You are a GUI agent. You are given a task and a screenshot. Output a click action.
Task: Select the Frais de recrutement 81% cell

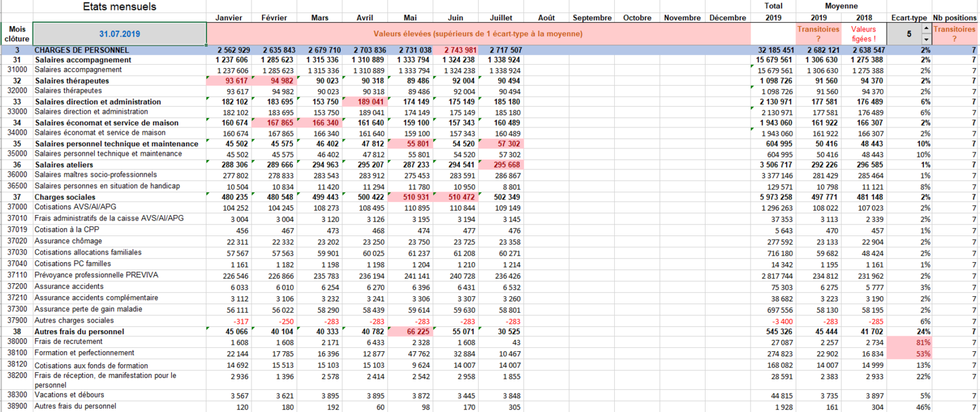point(909,342)
